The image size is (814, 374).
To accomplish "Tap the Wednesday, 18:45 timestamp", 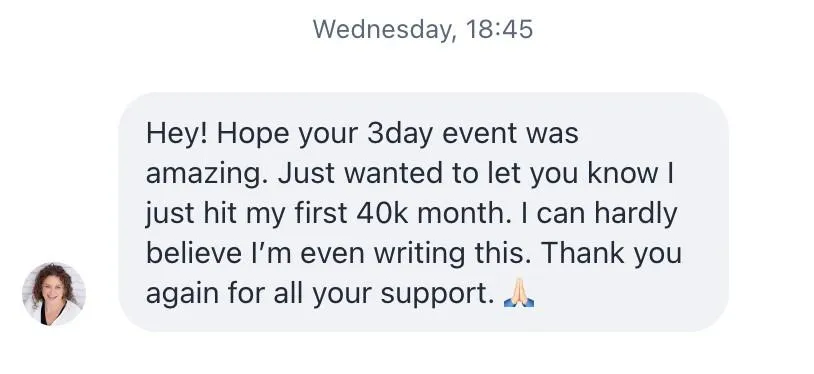I will click(x=423, y=29).
